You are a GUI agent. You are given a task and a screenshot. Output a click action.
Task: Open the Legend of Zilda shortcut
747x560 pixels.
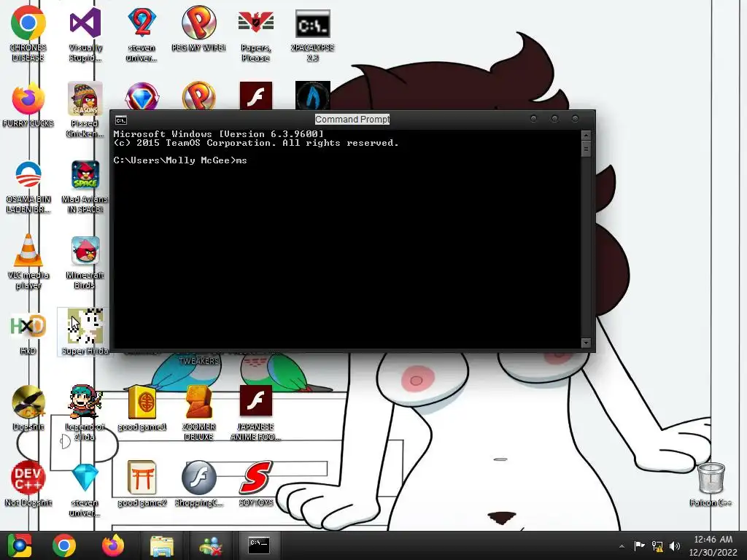pos(85,413)
